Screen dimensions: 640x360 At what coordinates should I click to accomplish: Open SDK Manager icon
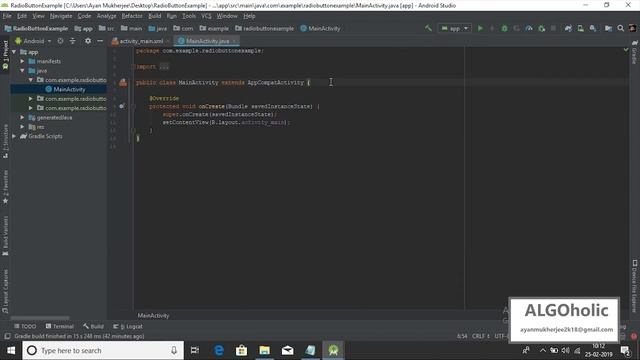click(x=593, y=28)
